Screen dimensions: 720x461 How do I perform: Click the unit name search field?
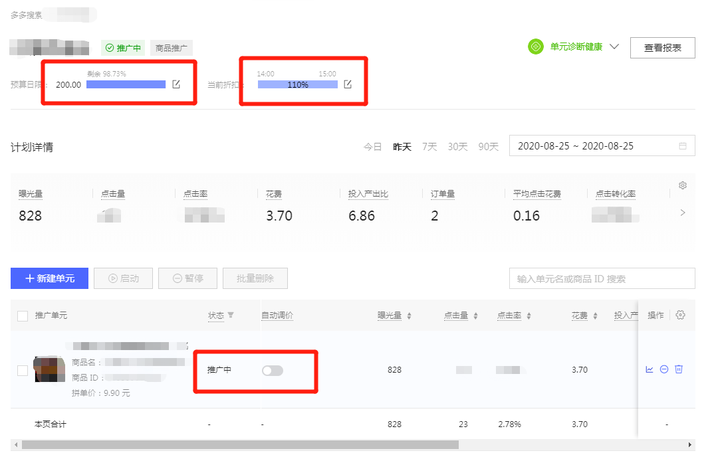click(587, 278)
